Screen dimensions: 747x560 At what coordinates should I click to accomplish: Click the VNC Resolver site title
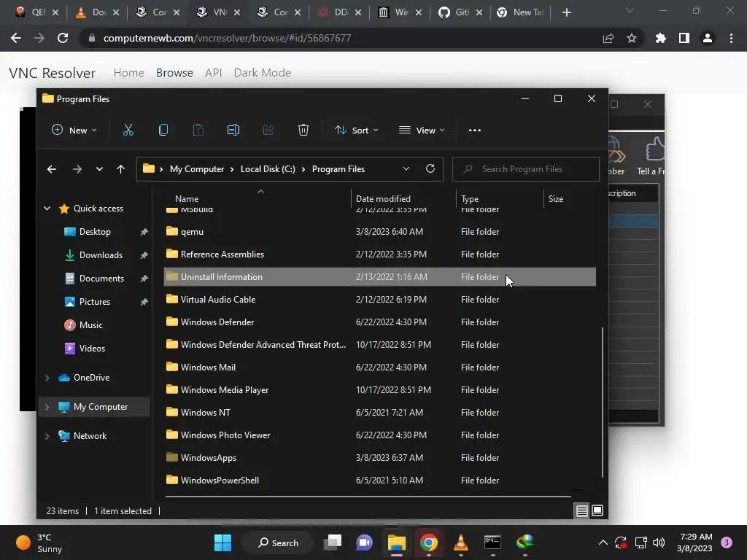[53, 73]
